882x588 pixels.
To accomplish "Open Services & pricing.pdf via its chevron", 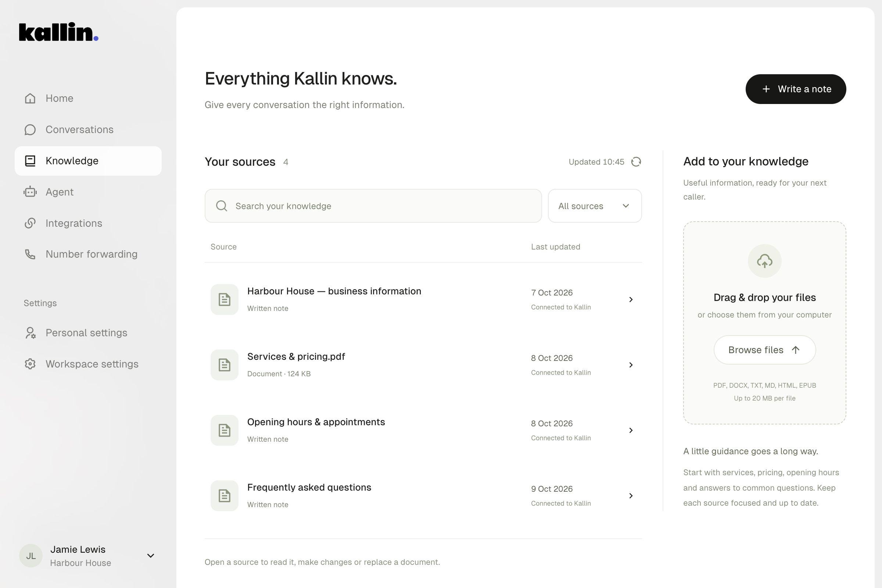I will click(x=631, y=365).
